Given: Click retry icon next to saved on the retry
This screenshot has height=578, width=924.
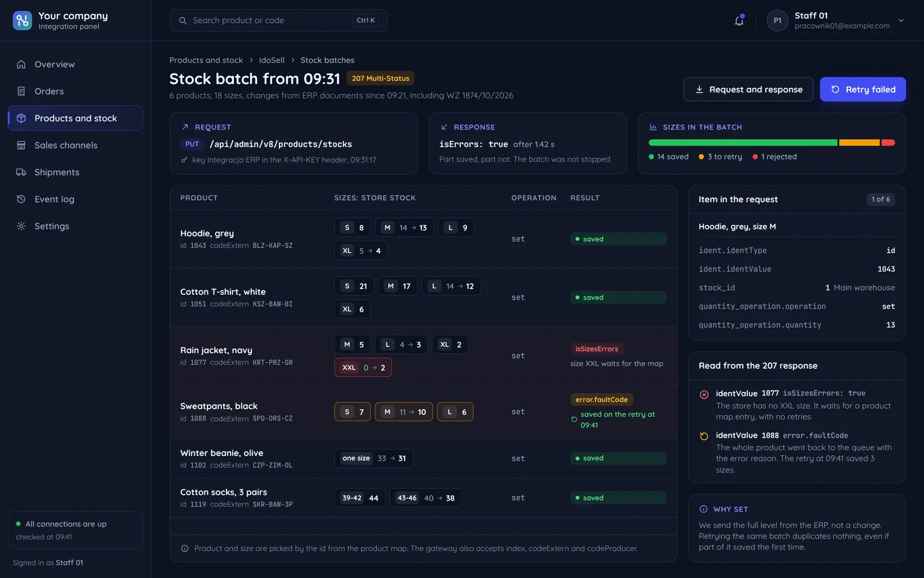Looking at the screenshot, I should pos(574,420).
